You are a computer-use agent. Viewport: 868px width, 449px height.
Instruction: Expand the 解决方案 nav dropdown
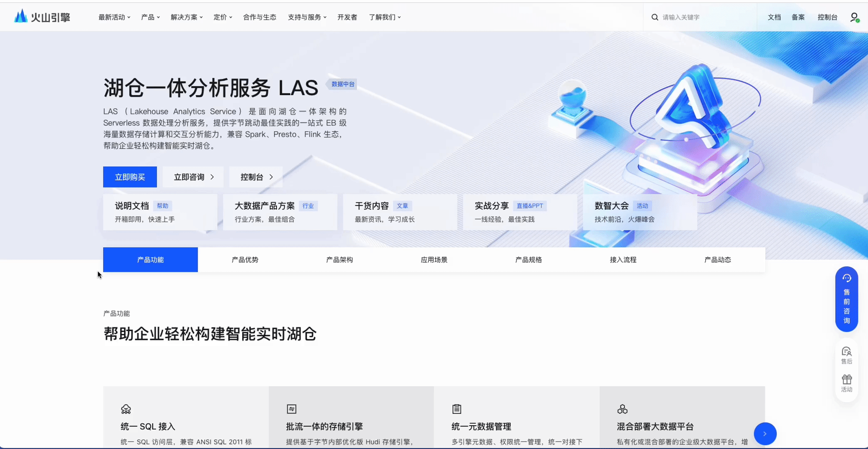[187, 17]
